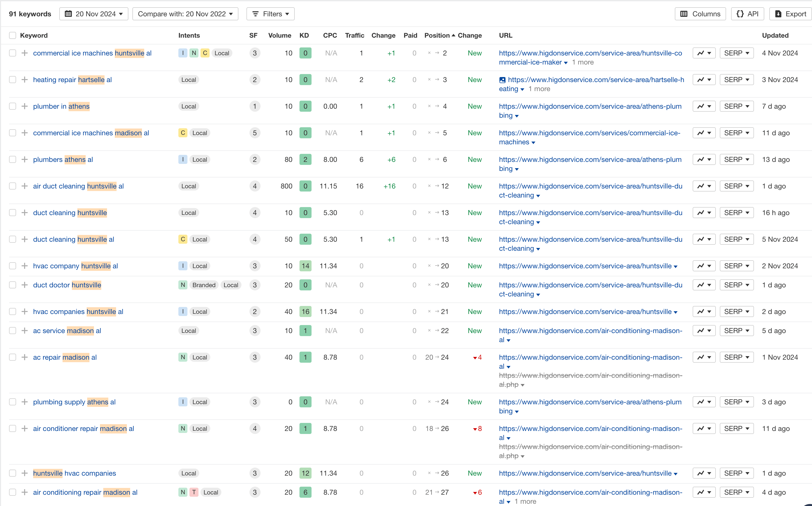
Task: Sort by the Updated column header
Action: (x=775, y=35)
